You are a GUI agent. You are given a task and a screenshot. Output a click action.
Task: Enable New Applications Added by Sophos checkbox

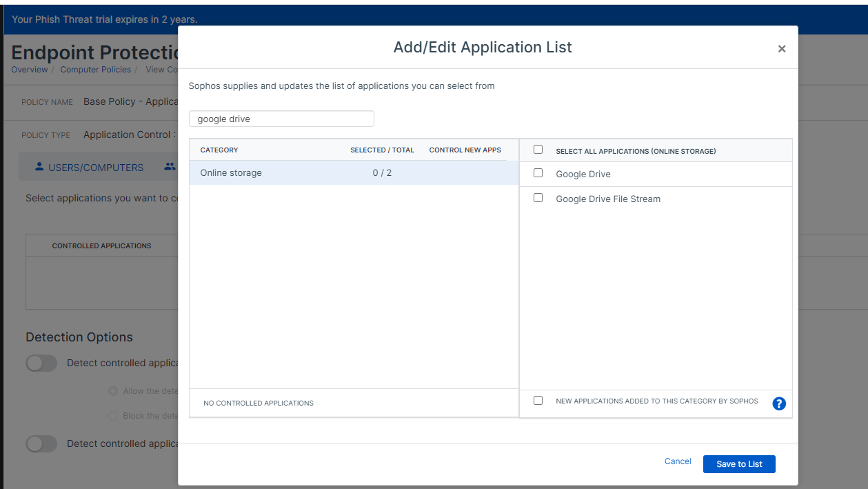point(538,400)
